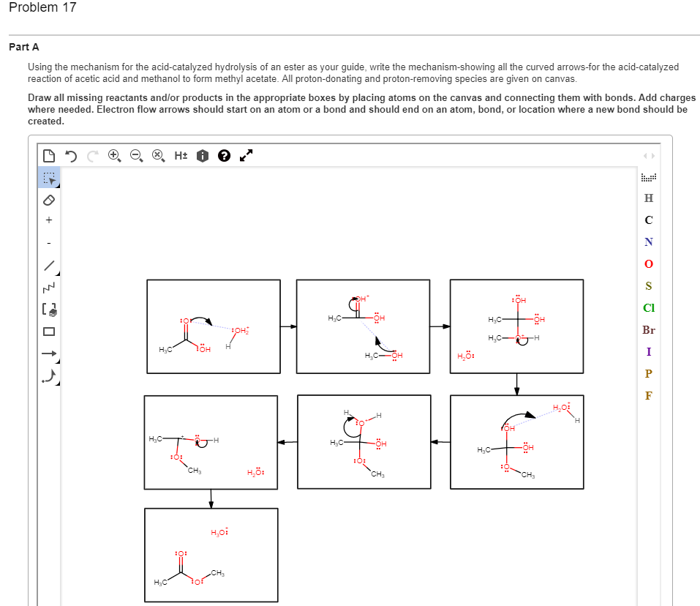Toggle the rectangle selection tool
Image resolution: width=700 pixels, height=606 pixels.
48,178
